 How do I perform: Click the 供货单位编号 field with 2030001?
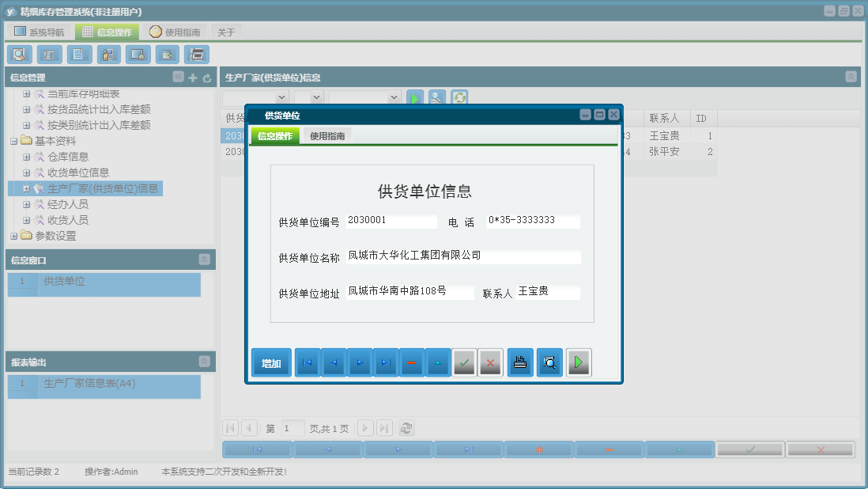point(391,221)
